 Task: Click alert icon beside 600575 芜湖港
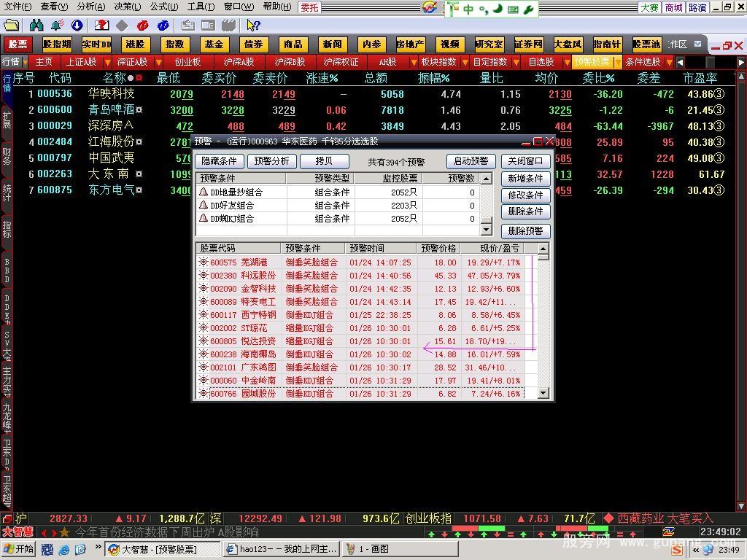(x=204, y=262)
